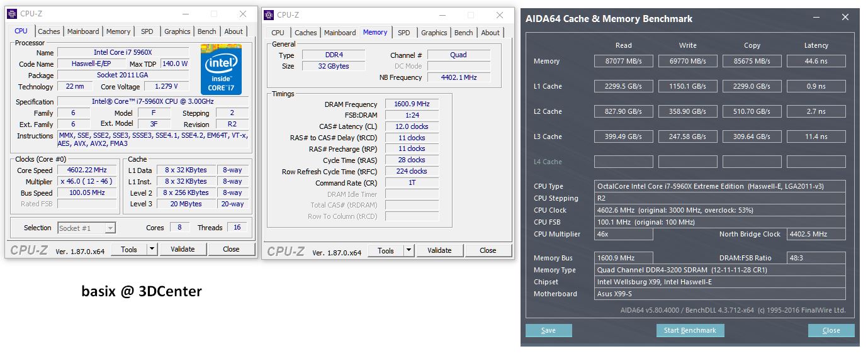
Task: Close AIDA64 window with title bar X
Action: [x=845, y=18]
